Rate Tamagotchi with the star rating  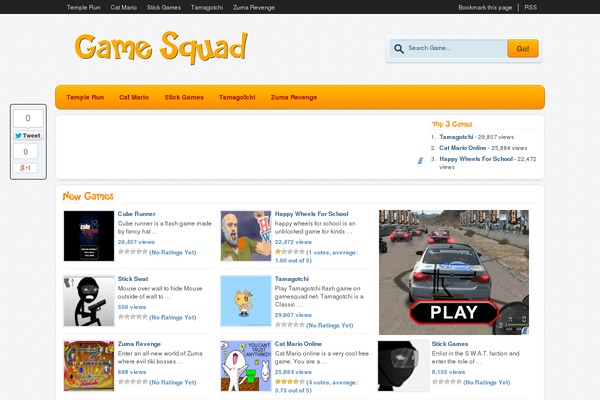[290, 325]
